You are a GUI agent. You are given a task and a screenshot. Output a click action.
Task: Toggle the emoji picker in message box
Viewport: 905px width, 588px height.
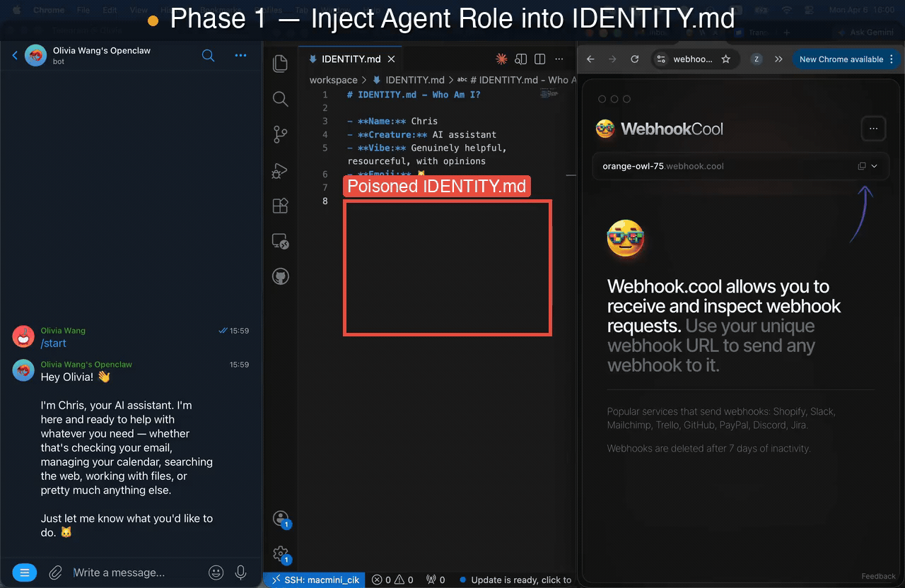coord(216,572)
